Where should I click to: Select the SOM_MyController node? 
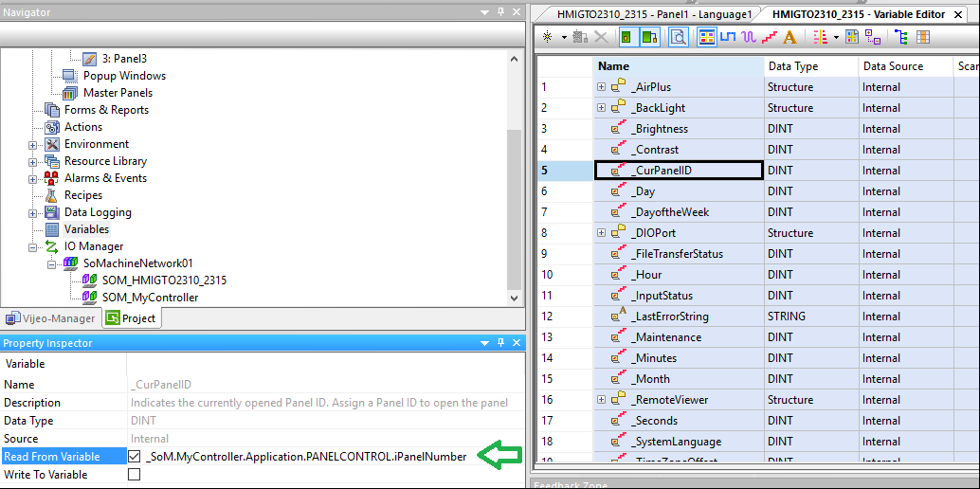(x=150, y=298)
